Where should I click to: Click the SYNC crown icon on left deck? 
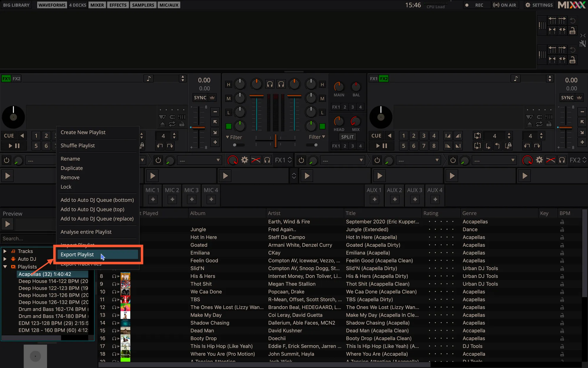[212, 98]
